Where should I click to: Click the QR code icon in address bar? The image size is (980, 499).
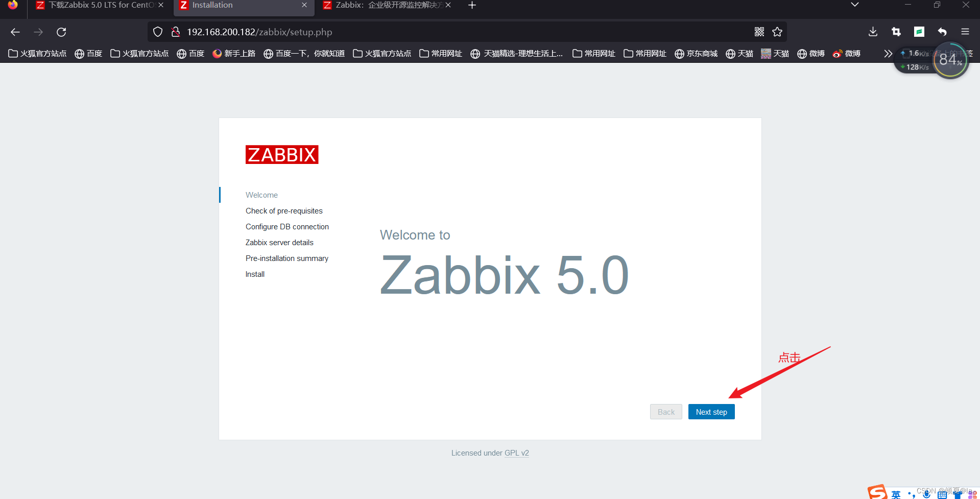pyautogui.click(x=759, y=32)
